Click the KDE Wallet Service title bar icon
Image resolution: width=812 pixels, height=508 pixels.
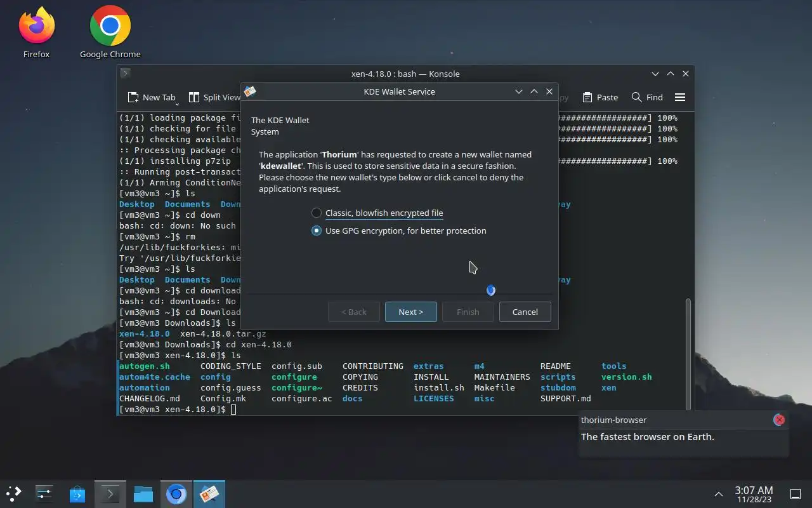pyautogui.click(x=250, y=91)
